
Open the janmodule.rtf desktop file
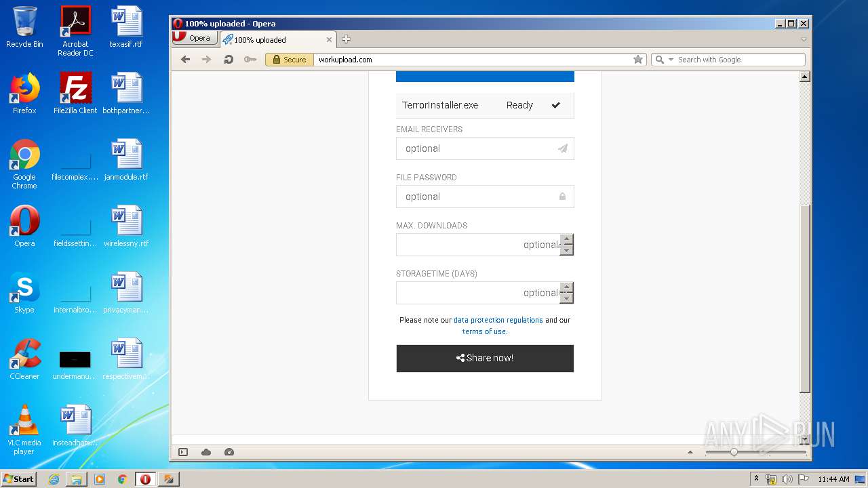[x=126, y=160]
